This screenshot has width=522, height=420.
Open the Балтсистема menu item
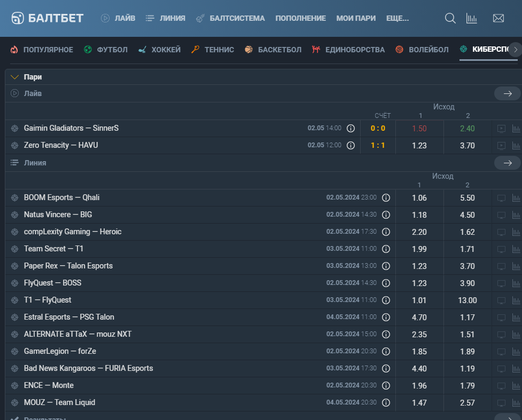230,18
